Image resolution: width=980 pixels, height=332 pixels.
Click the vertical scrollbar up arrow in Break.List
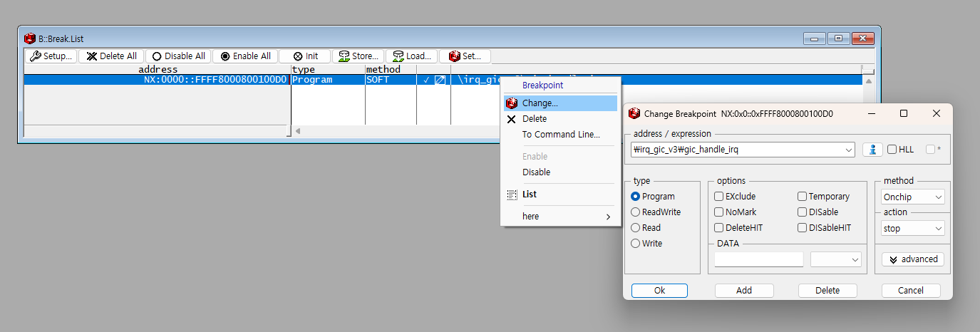pos(868,80)
